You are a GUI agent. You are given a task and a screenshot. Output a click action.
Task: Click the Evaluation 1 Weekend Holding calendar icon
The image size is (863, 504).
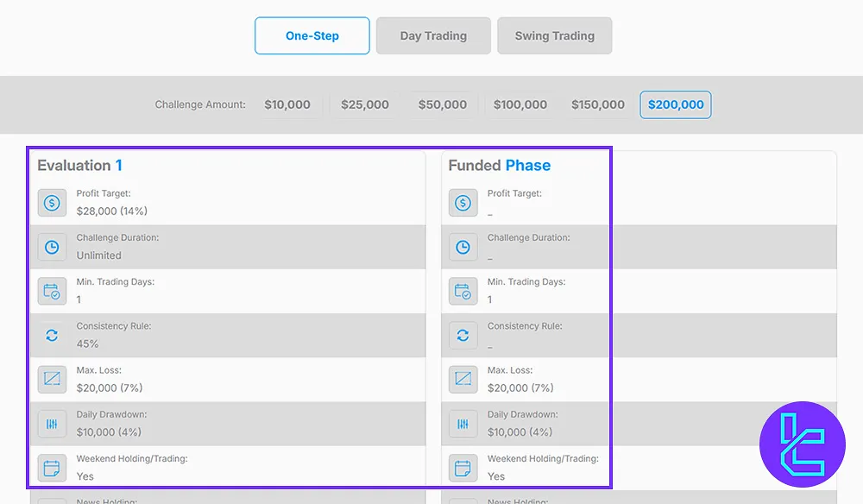click(52, 468)
